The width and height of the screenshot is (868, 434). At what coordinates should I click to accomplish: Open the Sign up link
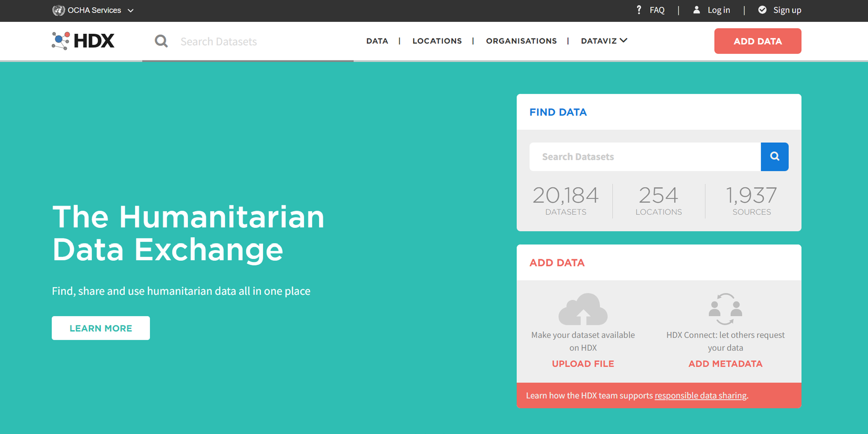click(x=787, y=10)
